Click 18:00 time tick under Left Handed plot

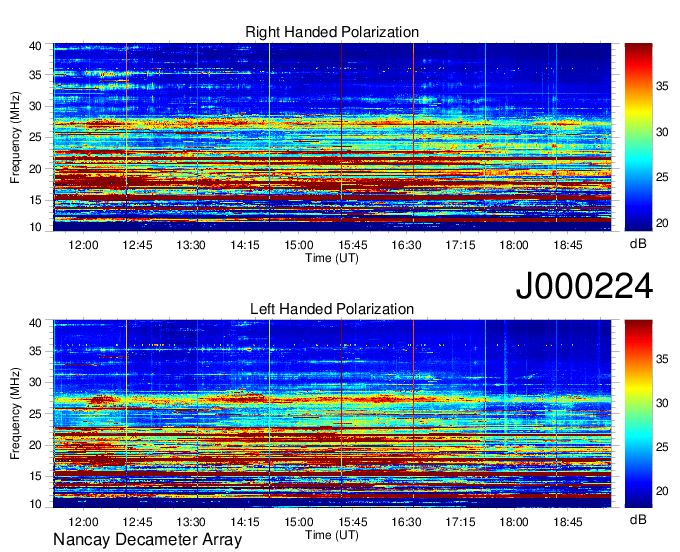(514, 522)
